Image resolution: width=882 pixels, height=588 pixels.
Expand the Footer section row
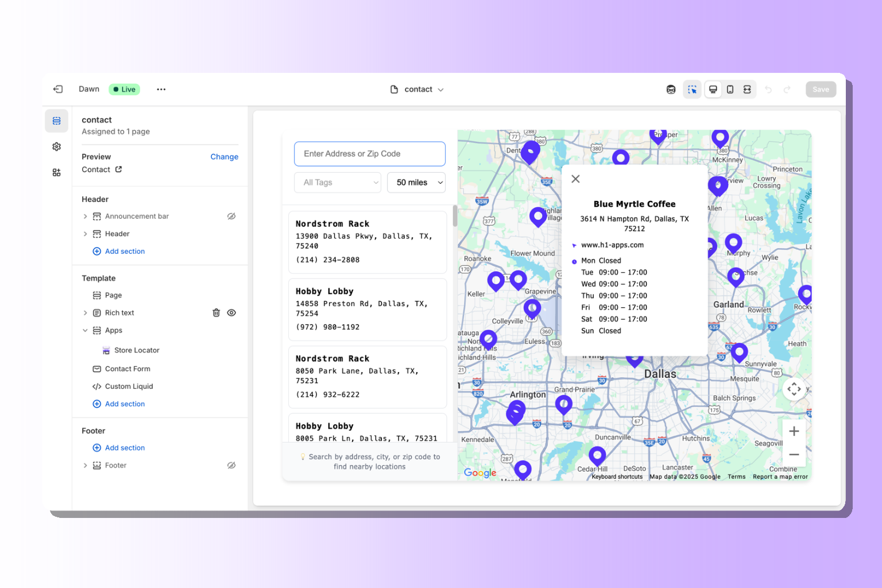(x=86, y=466)
